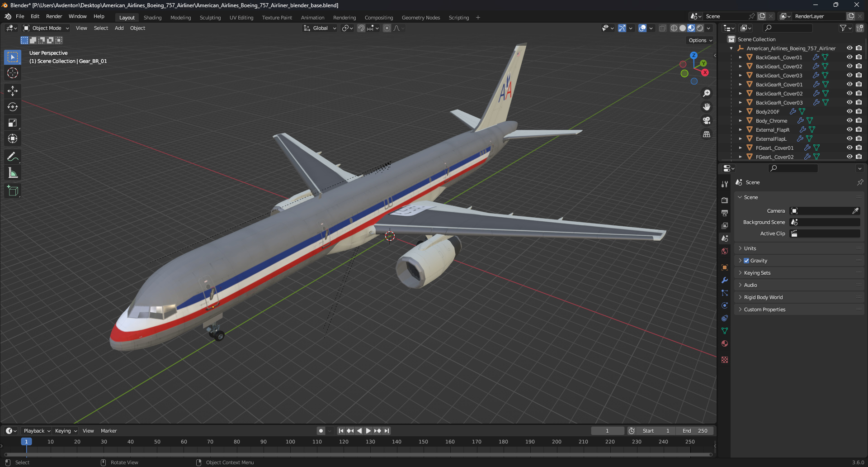Toggle the Gravity checkbox
This screenshot has width=868, height=467.
(746, 261)
